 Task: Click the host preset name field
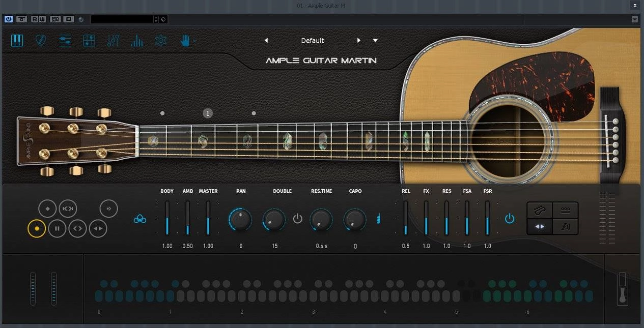(122, 19)
